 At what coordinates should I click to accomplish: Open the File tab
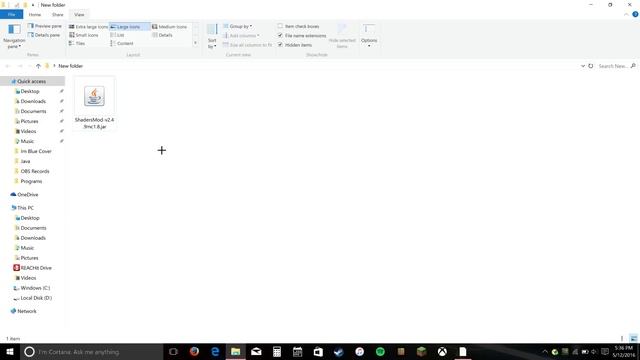point(11,14)
